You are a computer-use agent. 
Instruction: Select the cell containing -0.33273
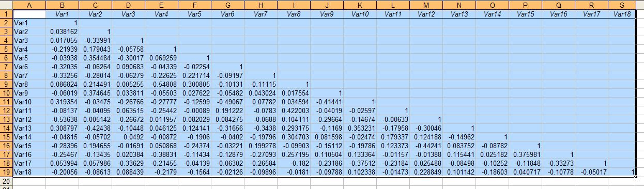[x=558, y=163]
